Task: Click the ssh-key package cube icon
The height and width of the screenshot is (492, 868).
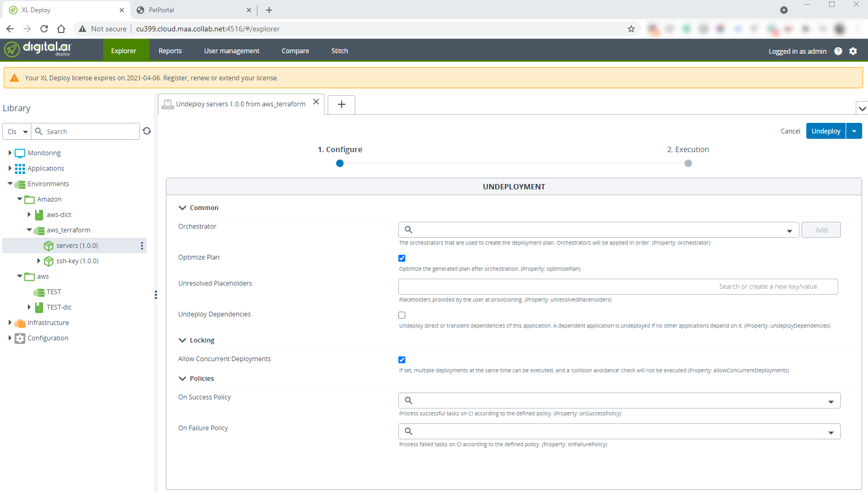Action: click(x=49, y=261)
